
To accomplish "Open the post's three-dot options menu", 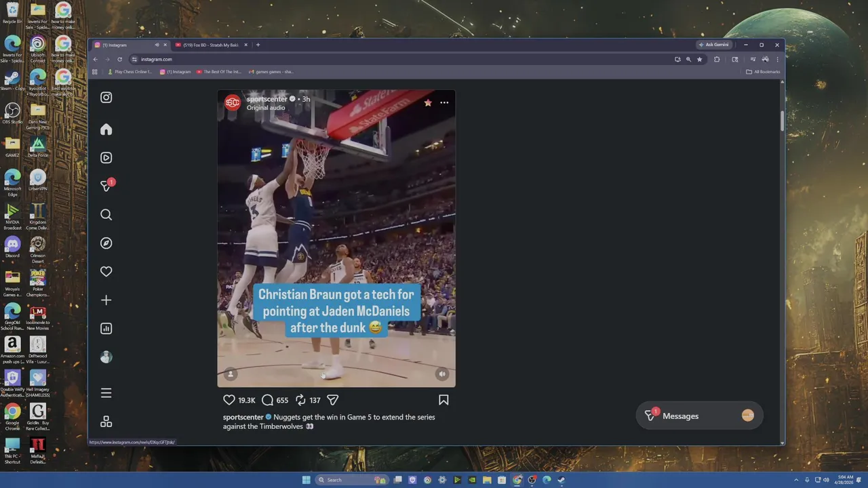I will click(x=444, y=103).
